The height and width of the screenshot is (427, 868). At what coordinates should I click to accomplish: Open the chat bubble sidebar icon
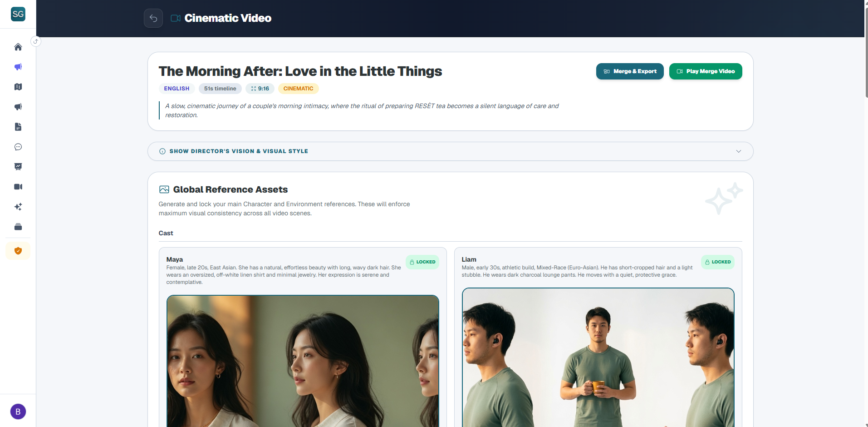(18, 147)
